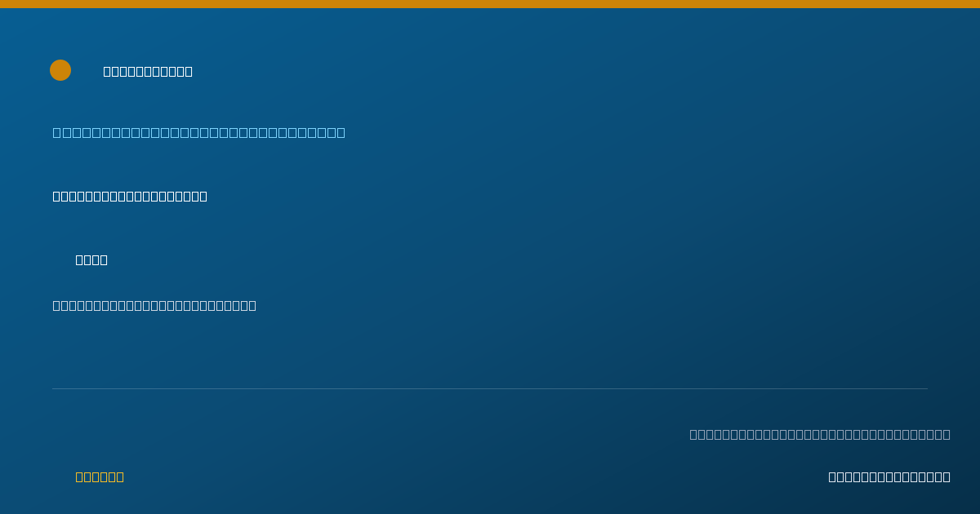This screenshot has width=980, height=514.
Task: Click the light-blue headline text line
Action: coord(199,132)
